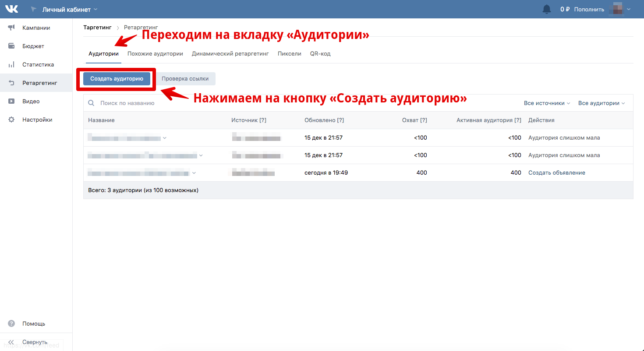Open the Пиксели tab

point(290,54)
